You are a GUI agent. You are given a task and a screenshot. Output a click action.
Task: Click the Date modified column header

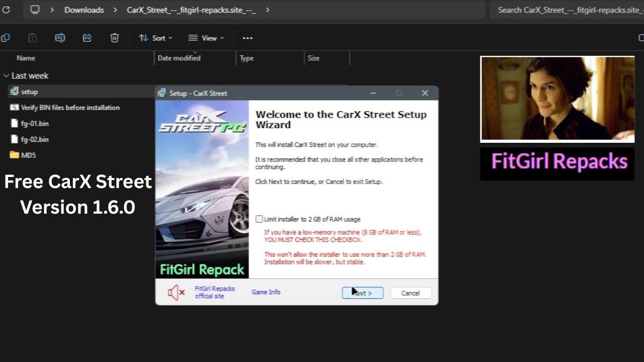[x=179, y=58]
